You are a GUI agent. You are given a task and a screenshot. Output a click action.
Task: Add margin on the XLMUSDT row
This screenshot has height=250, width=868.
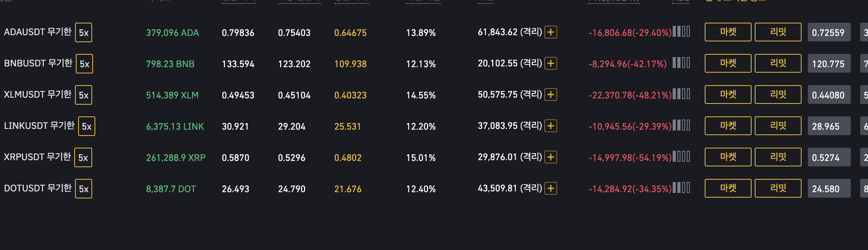(551, 95)
